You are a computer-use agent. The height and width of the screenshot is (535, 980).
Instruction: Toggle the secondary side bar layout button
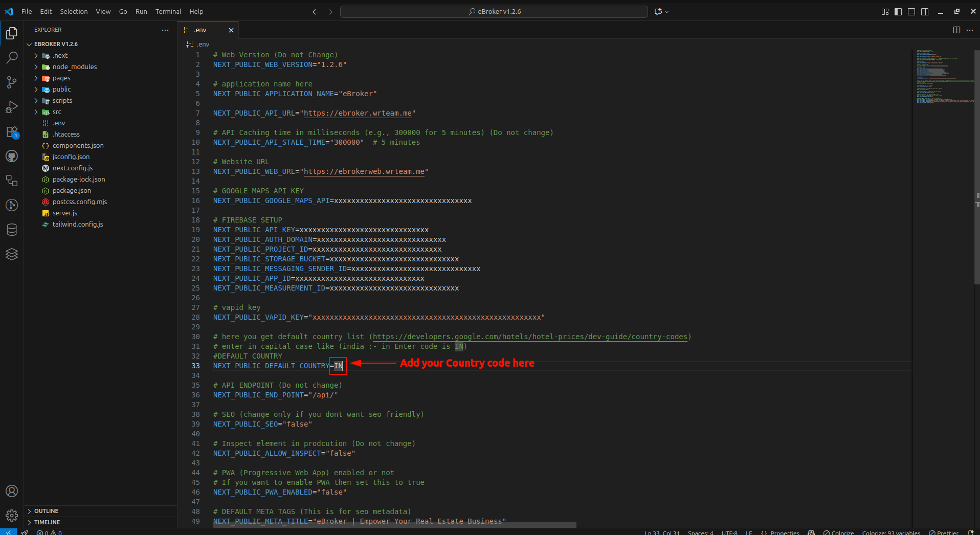coord(925,12)
